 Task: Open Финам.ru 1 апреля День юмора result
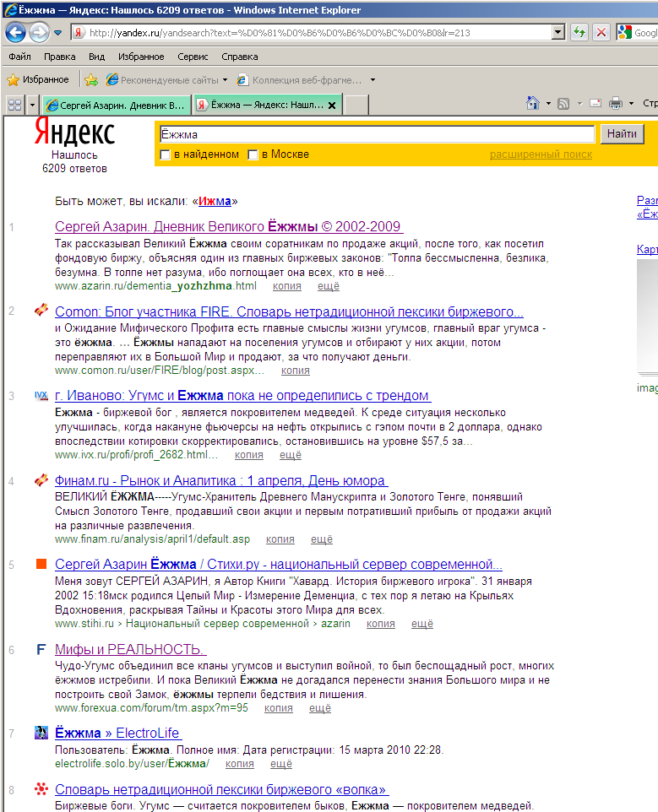pyautogui.click(x=220, y=480)
